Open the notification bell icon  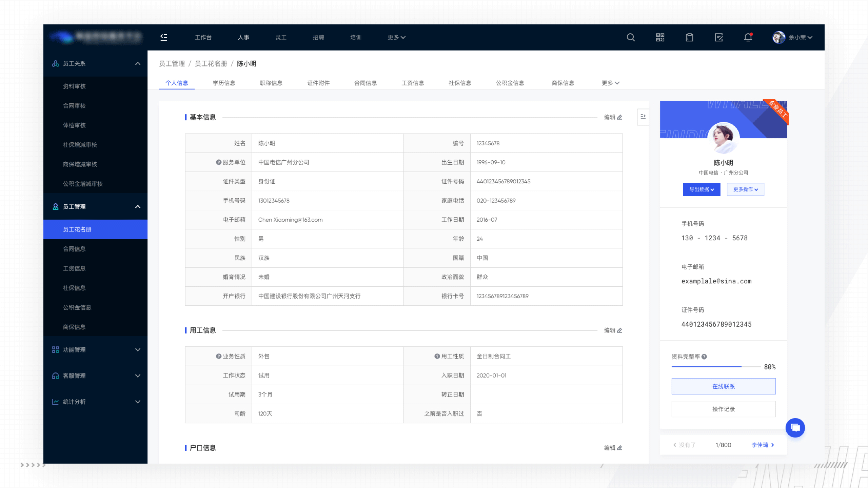(x=748, y=37)
